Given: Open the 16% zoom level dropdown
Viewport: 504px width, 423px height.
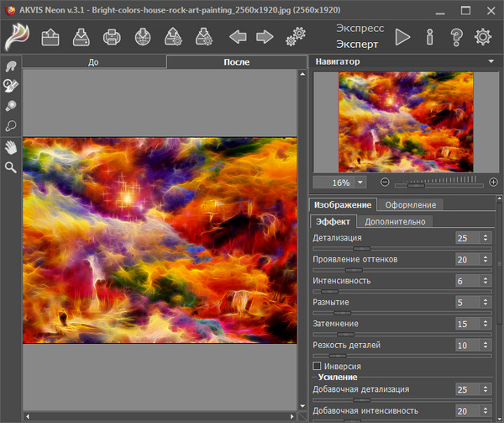Looking at the screenshot, I should point(360,182).
